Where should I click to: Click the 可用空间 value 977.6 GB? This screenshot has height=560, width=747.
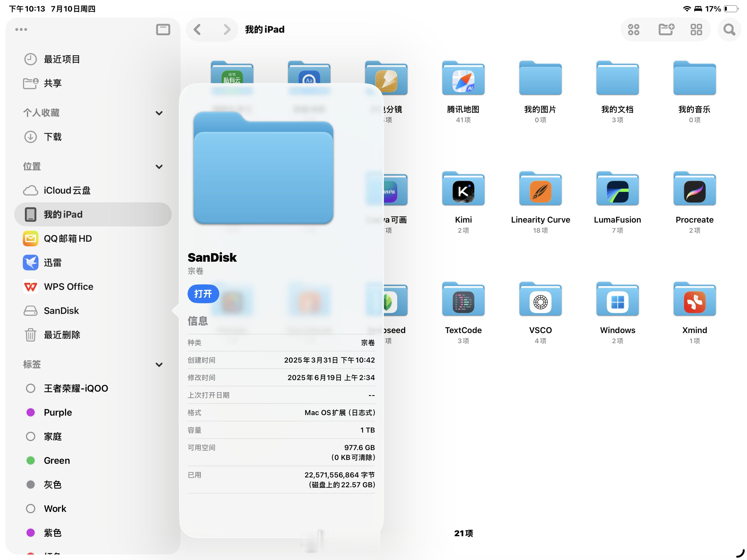coord(359,448)
